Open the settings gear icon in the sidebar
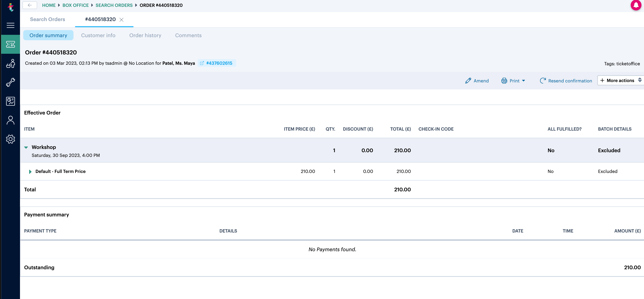Image resolution: width=644 pixels, height=299 pixels. (x=10, y=139)
